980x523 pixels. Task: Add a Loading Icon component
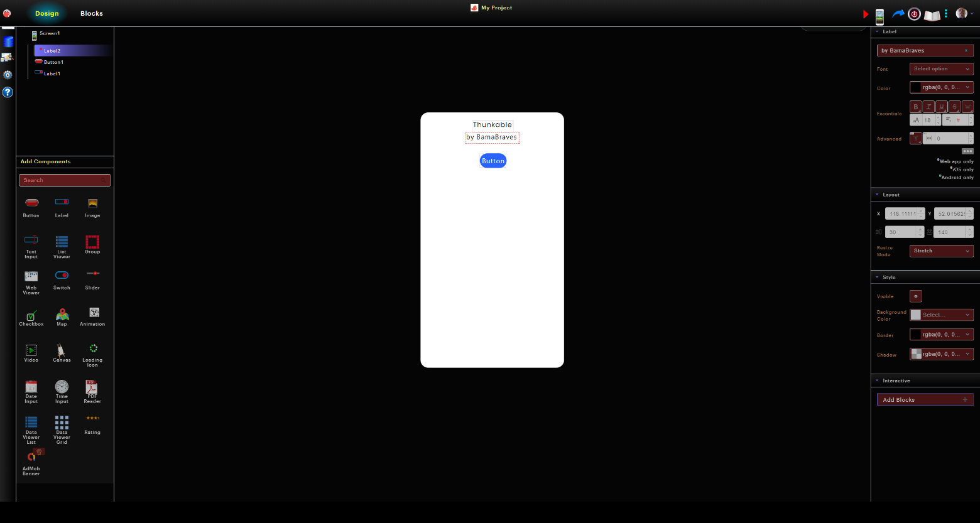92,355
